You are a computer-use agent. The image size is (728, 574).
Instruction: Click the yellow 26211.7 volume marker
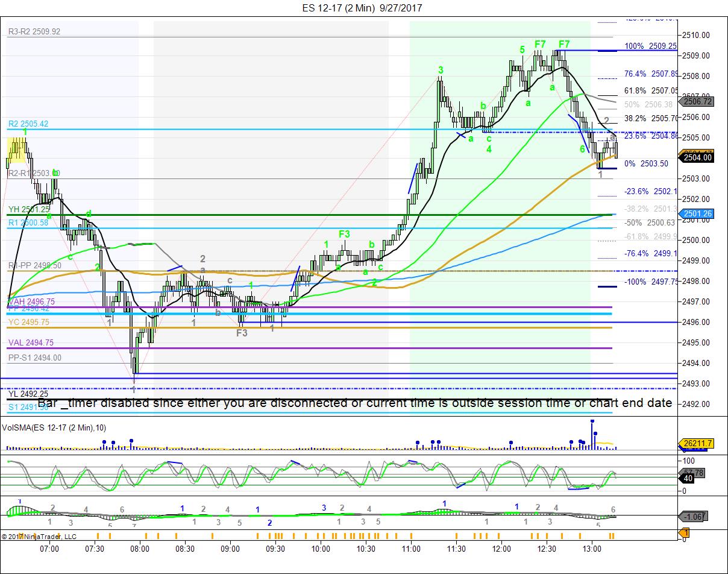point(696,443)
